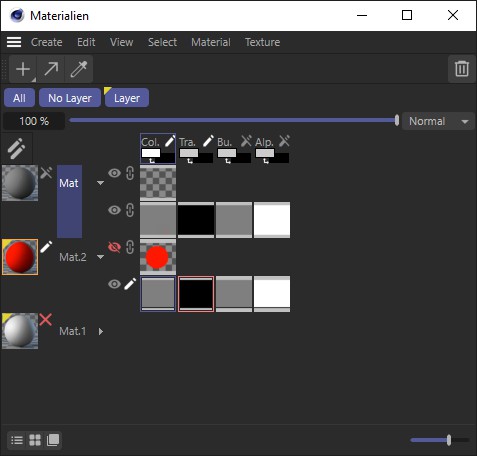Toggle eye on Mat checkered layer

(114, 173)
